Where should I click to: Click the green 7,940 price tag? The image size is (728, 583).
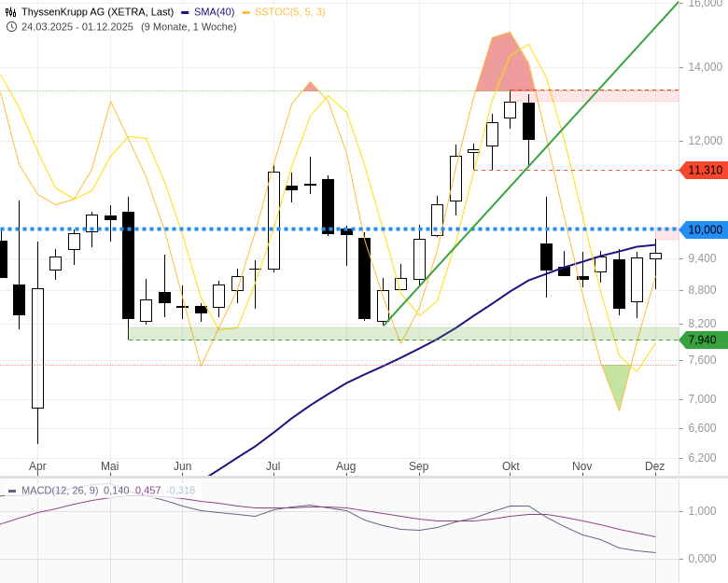[x=705, y=340]
